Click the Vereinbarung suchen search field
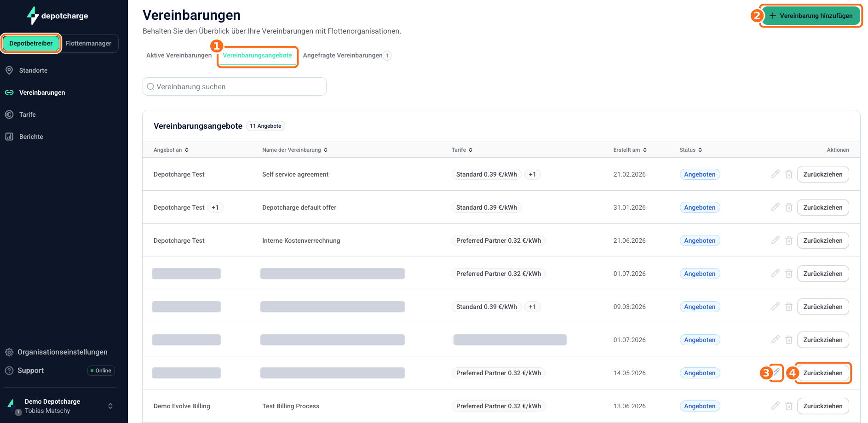 [x=235, y=86]
